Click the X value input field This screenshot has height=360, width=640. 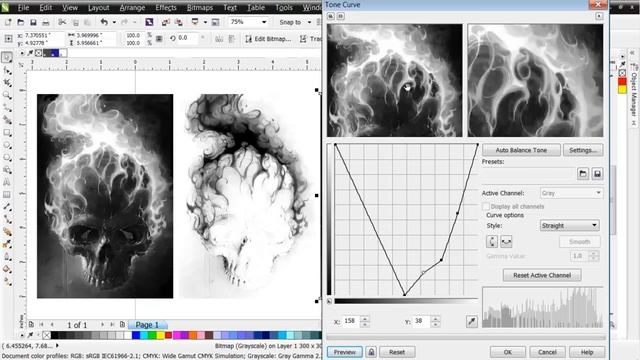351,321
